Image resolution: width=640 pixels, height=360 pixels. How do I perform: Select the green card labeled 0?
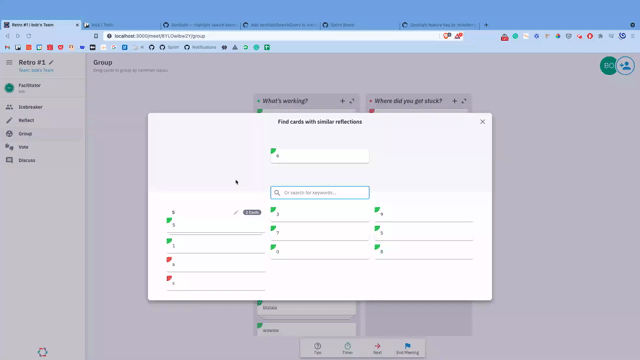coord(320,251)
